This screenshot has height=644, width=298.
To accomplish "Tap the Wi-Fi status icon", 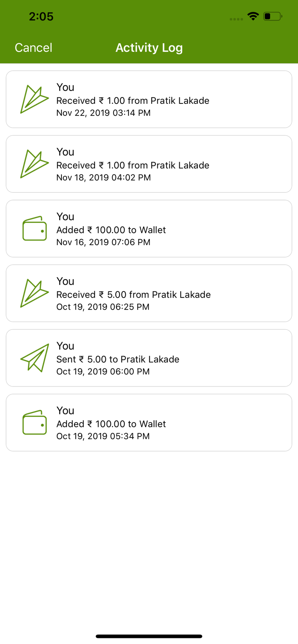I will pos(253,16).
